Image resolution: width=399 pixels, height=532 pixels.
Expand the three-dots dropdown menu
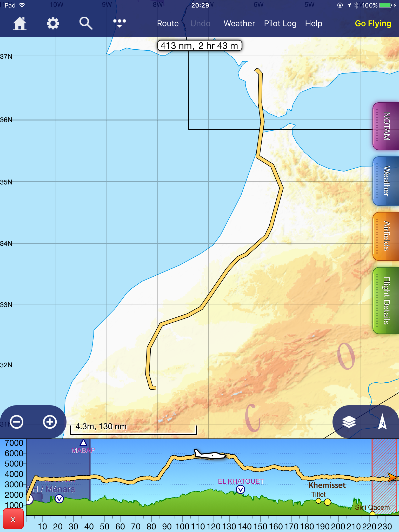pyautogui.click(x=119, y=23)
